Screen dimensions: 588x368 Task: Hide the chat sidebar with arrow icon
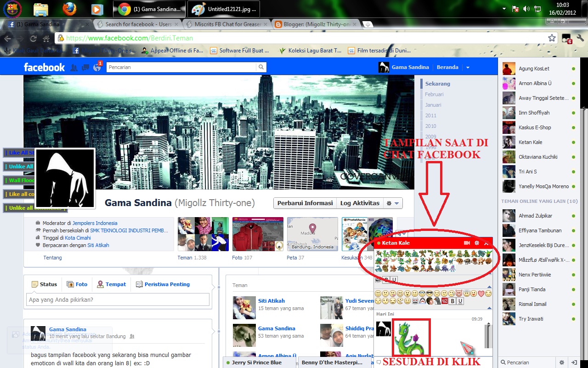pos(574,362)
